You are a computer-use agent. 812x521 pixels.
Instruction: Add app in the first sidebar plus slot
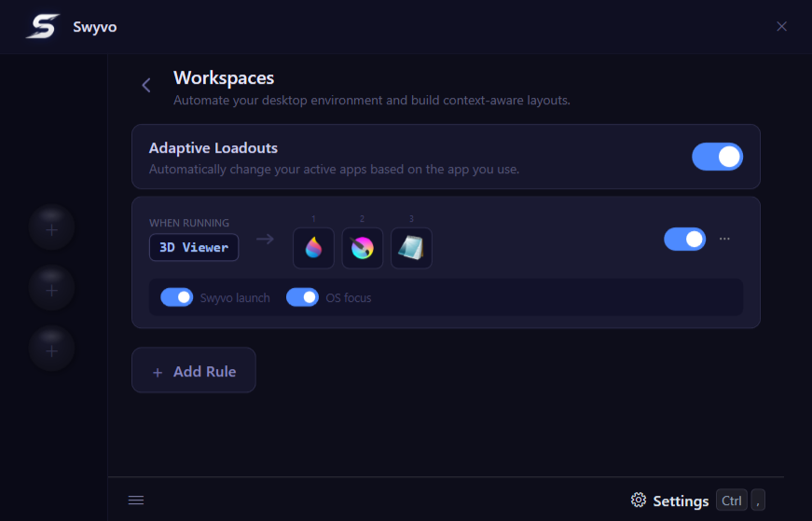52,227
